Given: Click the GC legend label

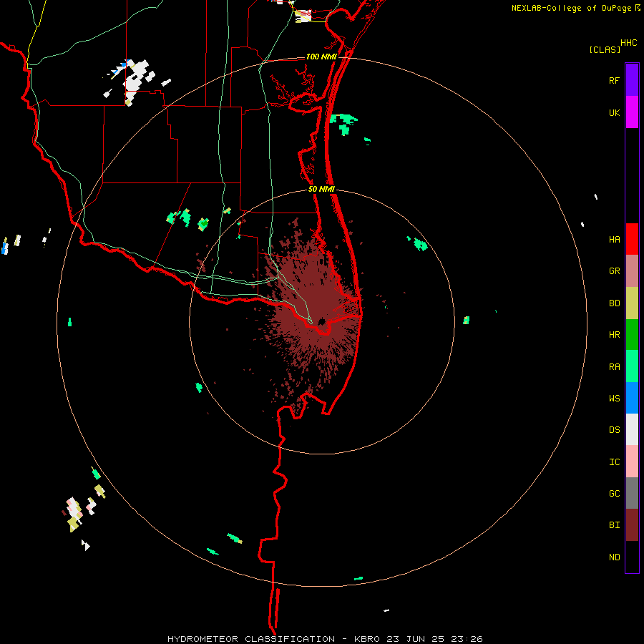Looking at the screenshot, I should point(614,494).
